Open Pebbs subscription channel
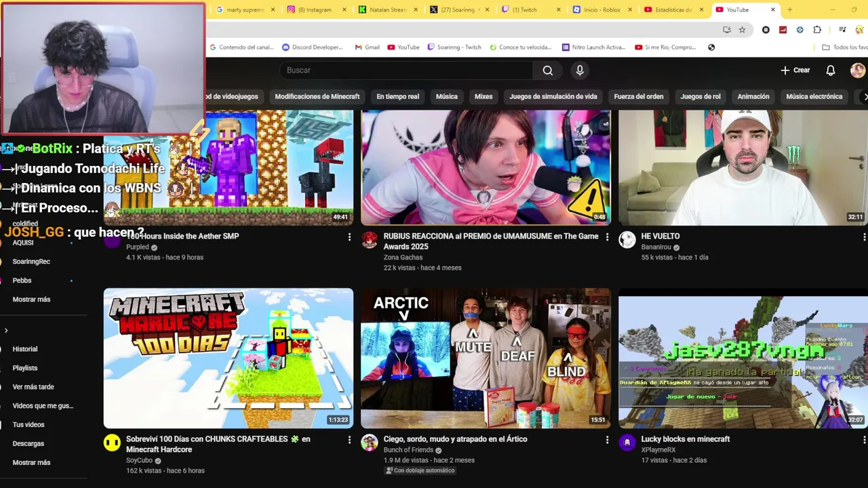This screenshot has width=868, height=488. click(x=22, y=281)
